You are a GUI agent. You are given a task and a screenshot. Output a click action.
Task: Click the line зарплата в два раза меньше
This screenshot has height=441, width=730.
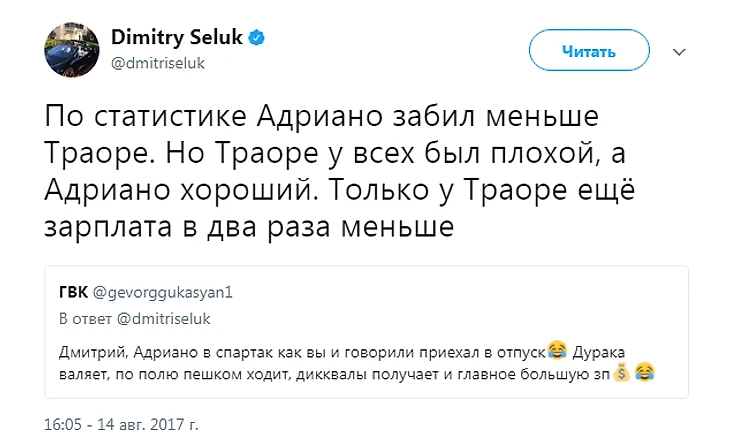[251, 228]
